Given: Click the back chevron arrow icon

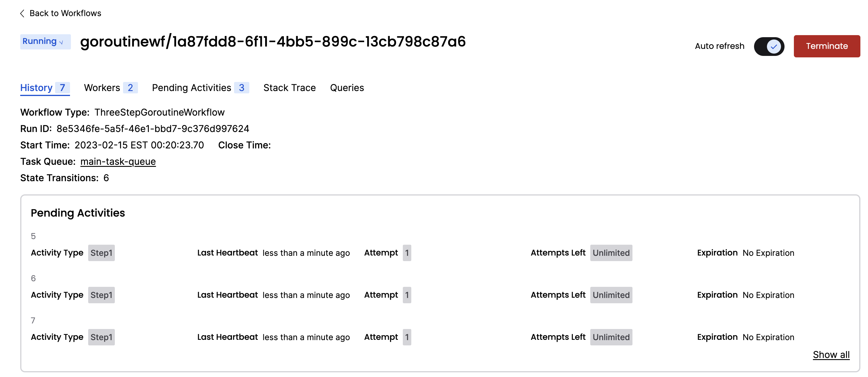Looking at the screenshot, I should tap(22, 13).
